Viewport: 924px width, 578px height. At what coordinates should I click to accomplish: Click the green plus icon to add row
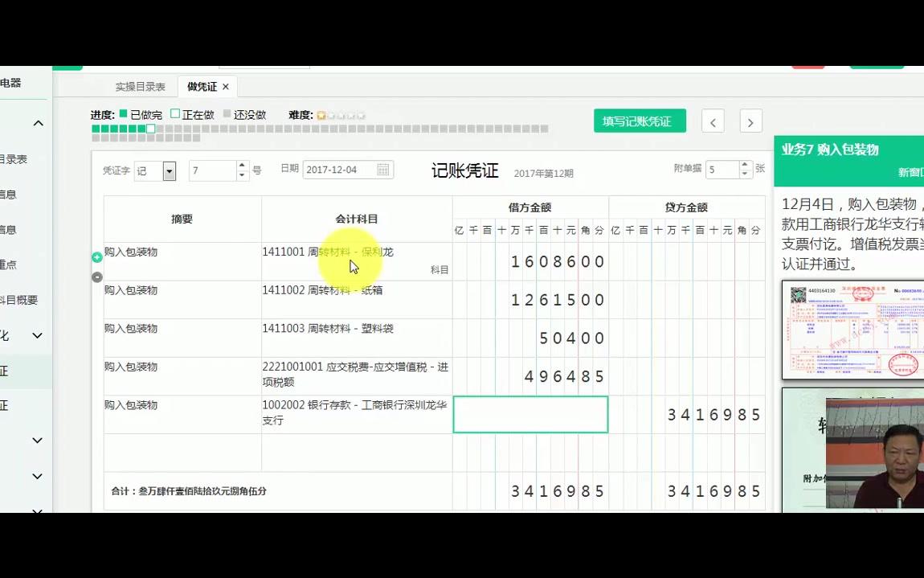(x=97, y=257)
